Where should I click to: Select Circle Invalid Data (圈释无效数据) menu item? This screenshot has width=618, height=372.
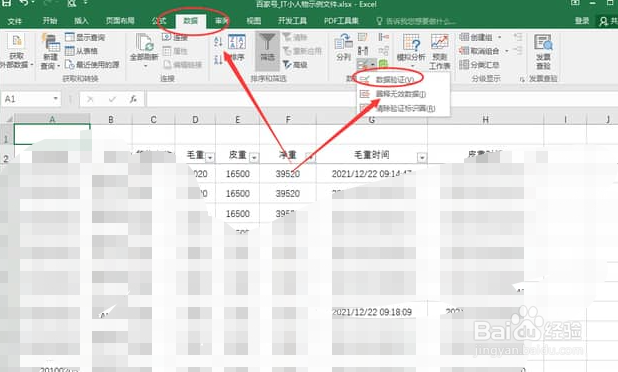(403, 94)
